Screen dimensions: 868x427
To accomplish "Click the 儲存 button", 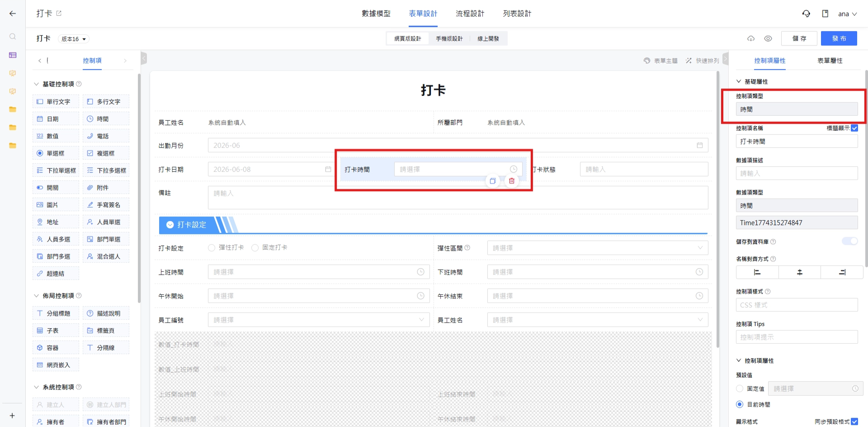I will [799, 38].
